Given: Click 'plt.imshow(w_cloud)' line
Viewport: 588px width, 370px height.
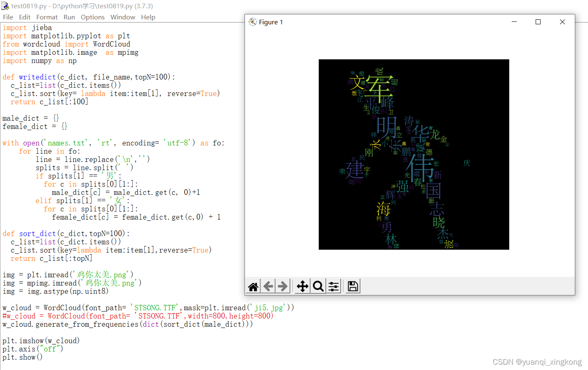Looking at the screenshot, I should click(41, 341).
